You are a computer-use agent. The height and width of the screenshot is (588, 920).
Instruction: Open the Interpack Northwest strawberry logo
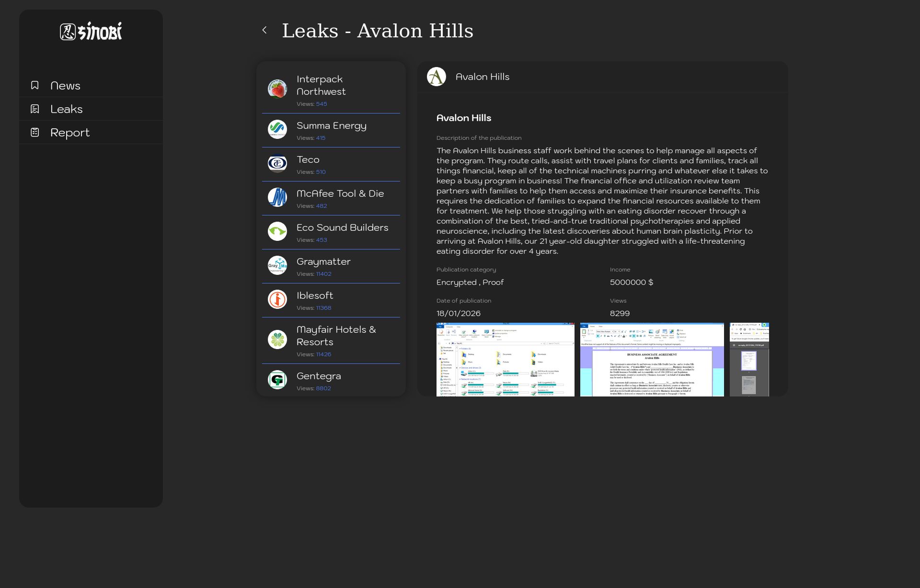(x=277, y=88)
